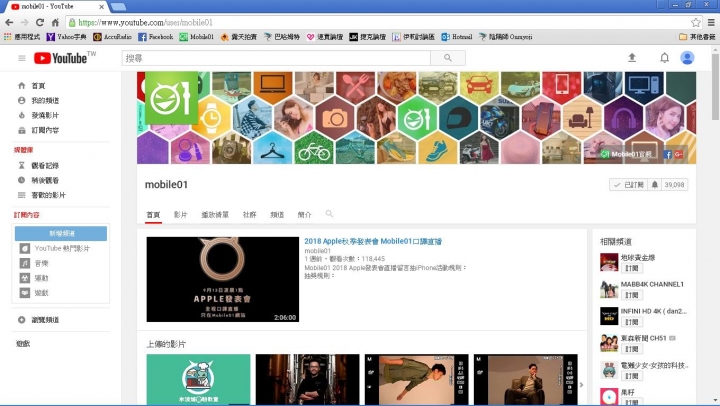Open the other bookmarks folder
Viewport: 720px width, 406px height.
[x=697, y=37]
